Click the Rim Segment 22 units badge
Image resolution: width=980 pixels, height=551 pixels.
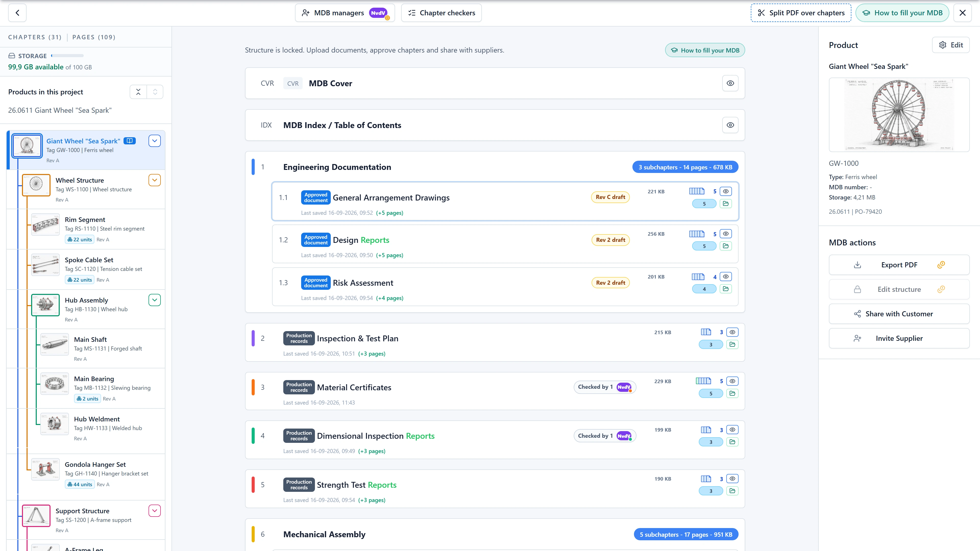tap(80, 240)
